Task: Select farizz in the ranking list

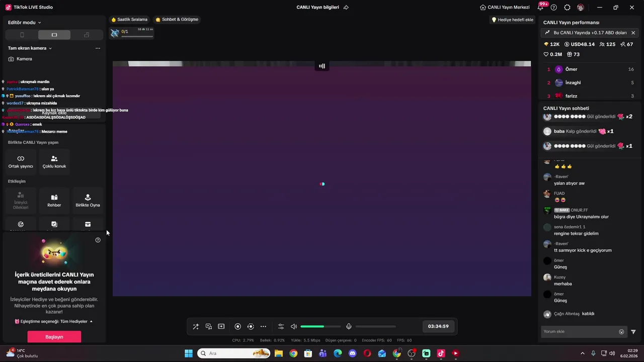Action: pos(590,96)
